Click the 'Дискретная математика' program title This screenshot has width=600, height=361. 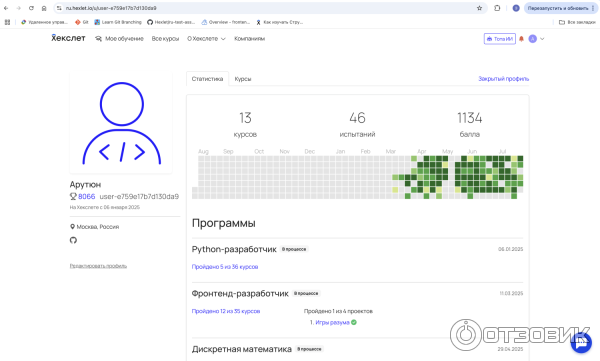(241, 349)
